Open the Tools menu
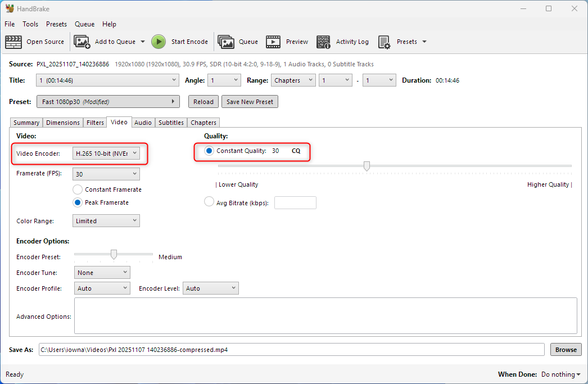The height and width of the screenshot is (384, 588). pyautogui.click(x=30, y=24)
